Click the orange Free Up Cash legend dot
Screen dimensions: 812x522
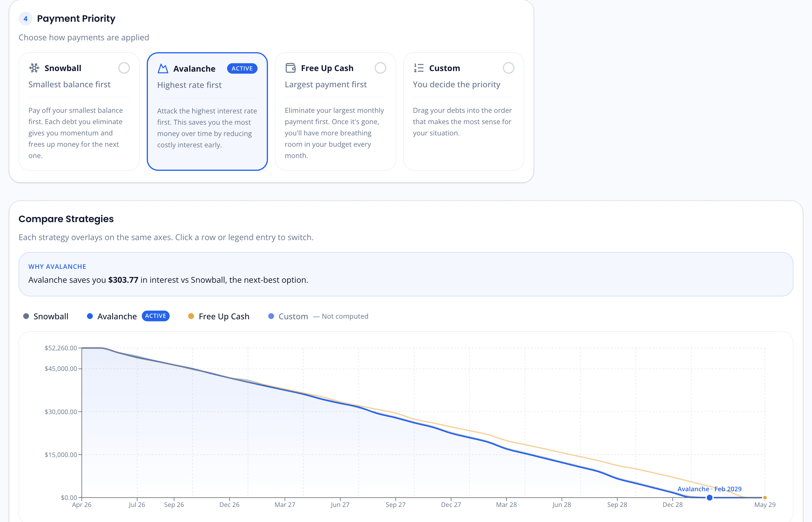click(x=191, y=316)
